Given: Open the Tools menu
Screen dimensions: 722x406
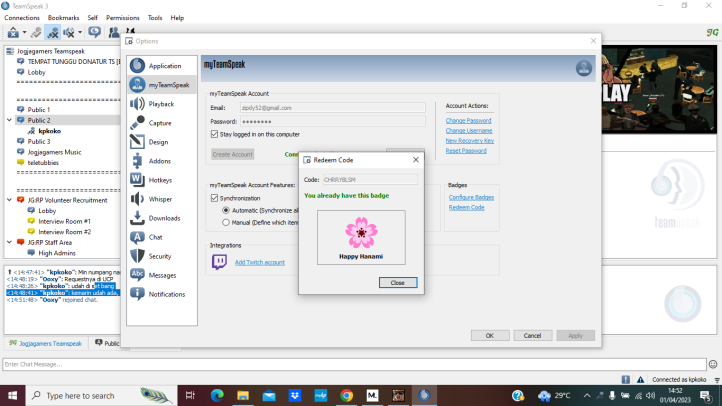Looking at the screenshot, I should point(155,17).
